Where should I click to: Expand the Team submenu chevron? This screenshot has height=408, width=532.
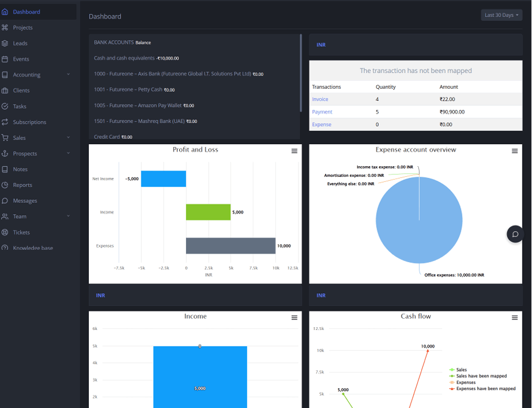click(68, 216)
